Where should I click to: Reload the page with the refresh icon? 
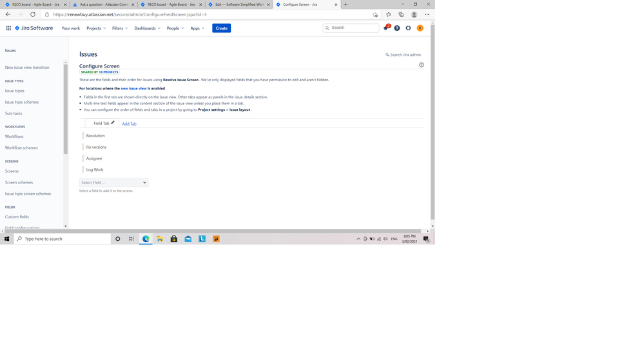[x=33, y=14]
